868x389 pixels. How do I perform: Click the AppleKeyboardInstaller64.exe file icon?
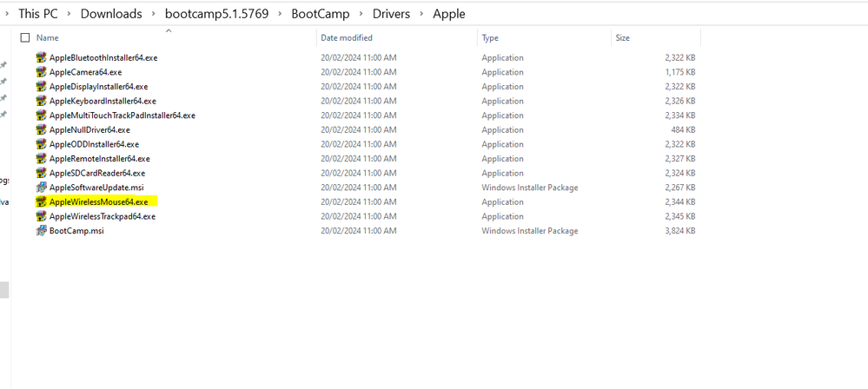41,101
